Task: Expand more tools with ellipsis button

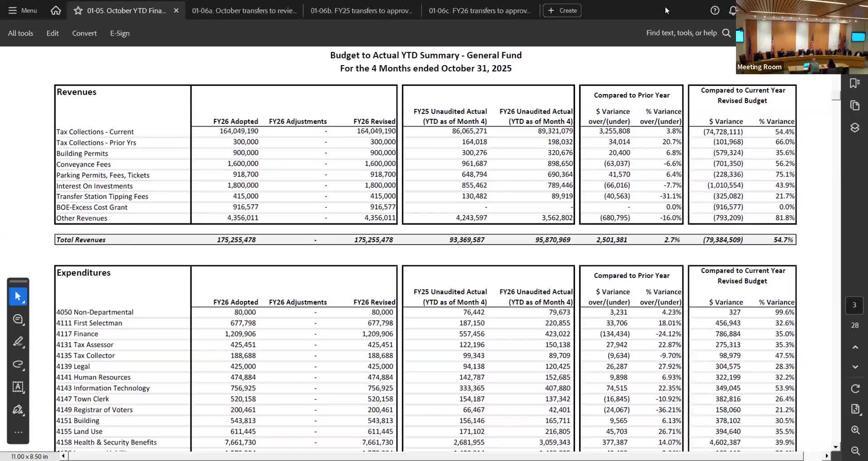Action: (18, 432)
